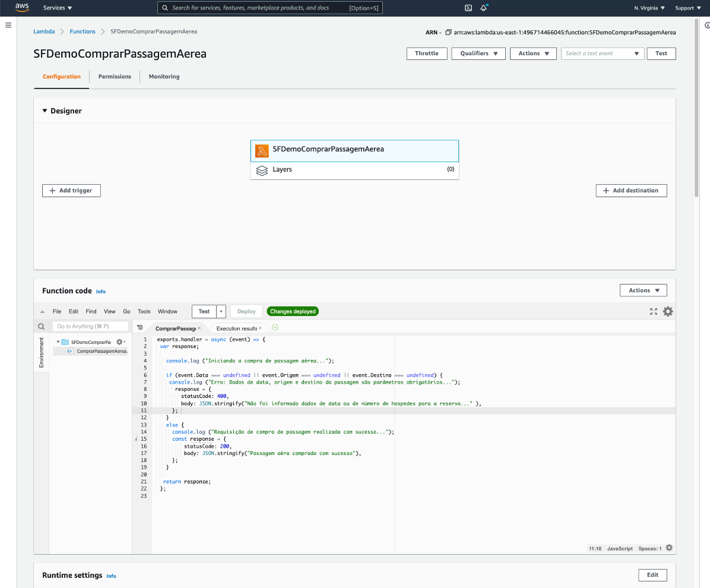Click the search magnifier in the editor sidebar

tap(41, 327)
